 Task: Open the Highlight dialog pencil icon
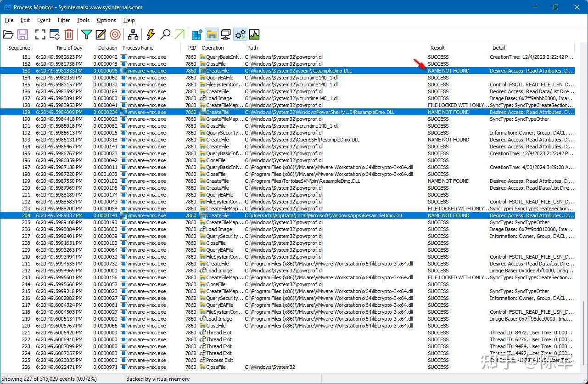[x=100, y=34]
